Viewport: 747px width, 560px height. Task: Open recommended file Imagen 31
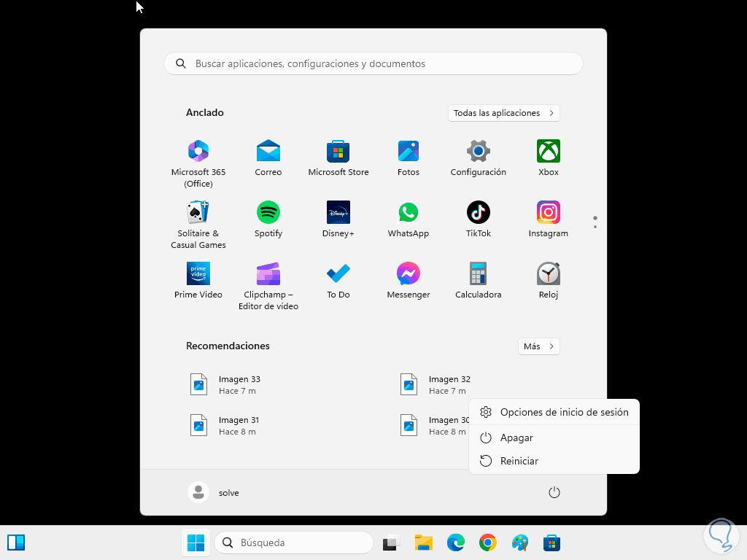226,426
